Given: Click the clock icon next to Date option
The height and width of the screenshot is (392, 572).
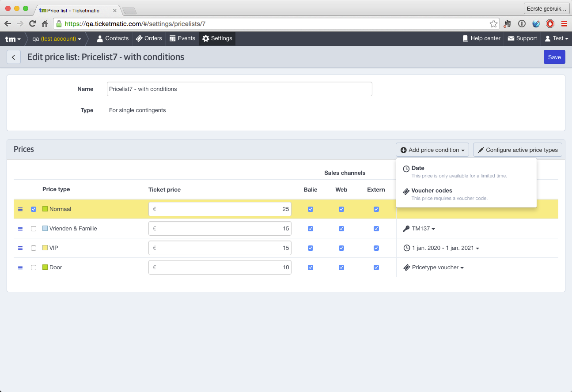Looking at the screenshot, I should tap(406, 169).
